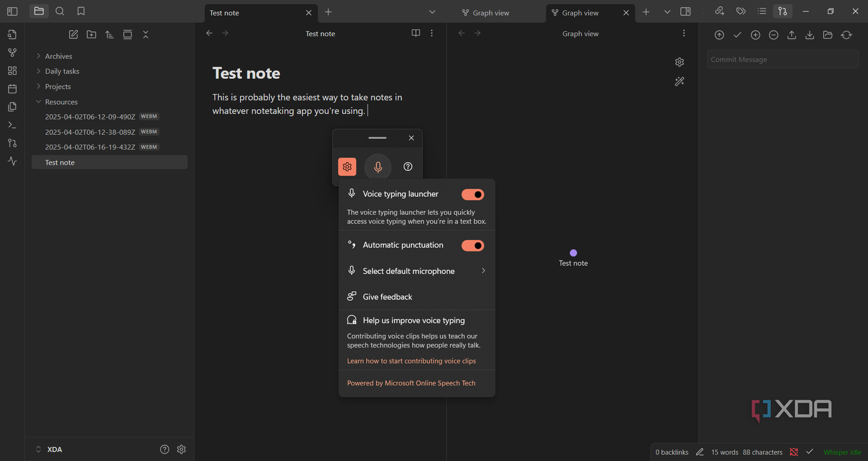
Task: Open the tags sidebar tab
Action: (741, 11)
